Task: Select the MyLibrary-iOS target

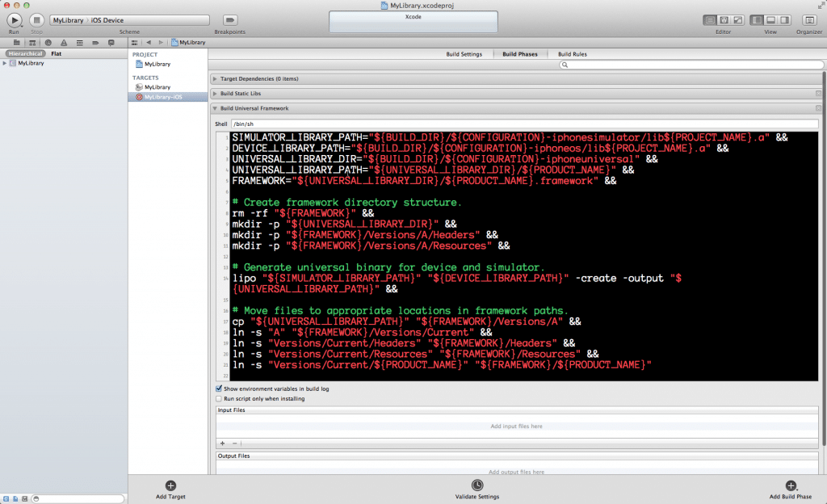Action: coord(168,97)
